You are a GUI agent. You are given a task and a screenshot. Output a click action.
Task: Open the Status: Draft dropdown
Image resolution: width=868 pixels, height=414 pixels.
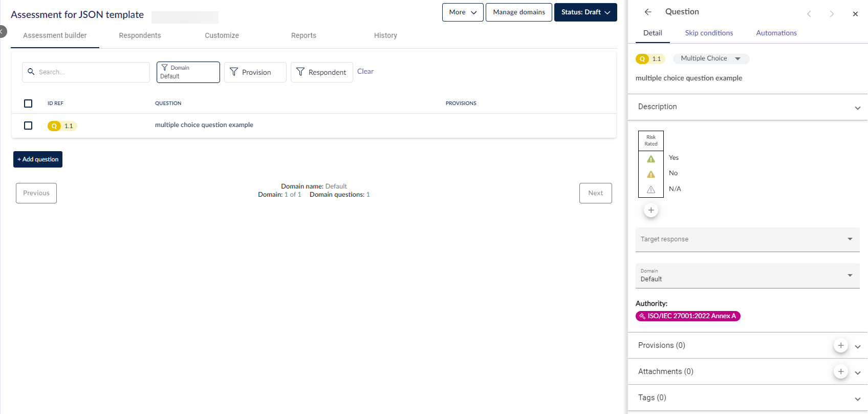click(x=585, y=12)
